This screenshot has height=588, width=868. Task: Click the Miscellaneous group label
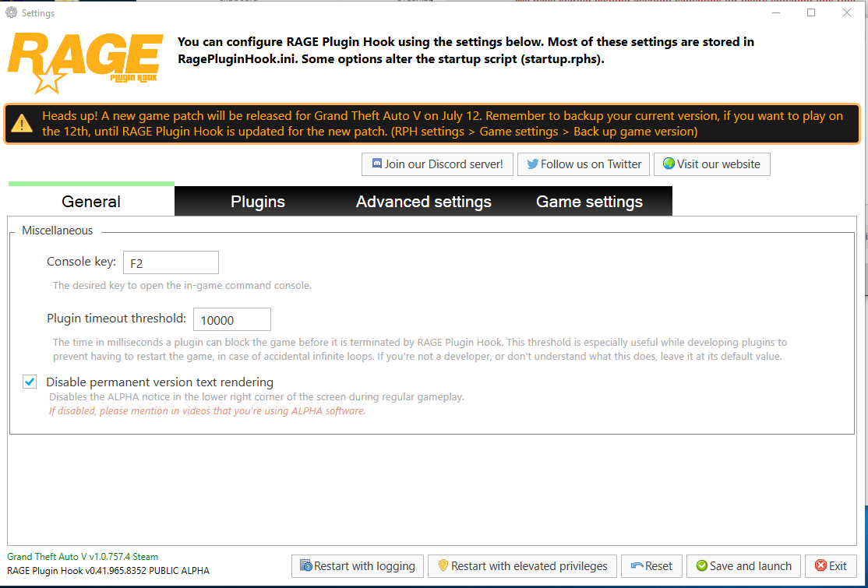pyautogui.click(x=58, y=230)
